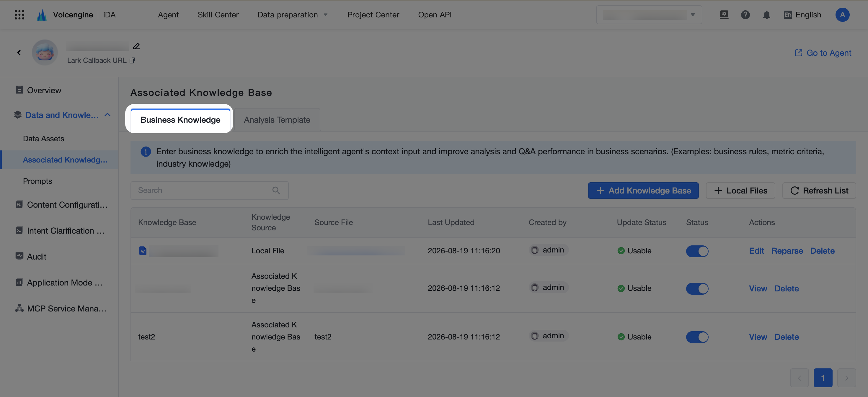Click the agent avatar image
Image resolution: width=868 pixels, height=397 pixels.
pos(45,53)
